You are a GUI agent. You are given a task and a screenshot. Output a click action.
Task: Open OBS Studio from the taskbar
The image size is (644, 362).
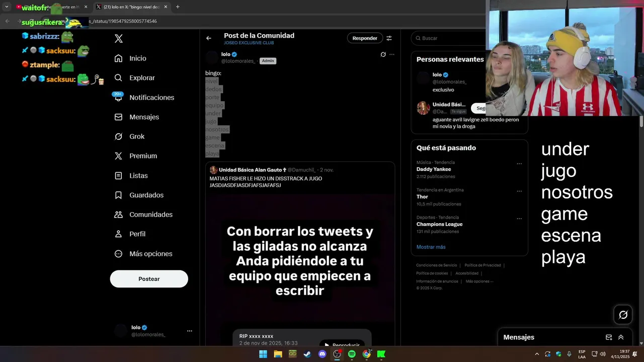(337, 354)
